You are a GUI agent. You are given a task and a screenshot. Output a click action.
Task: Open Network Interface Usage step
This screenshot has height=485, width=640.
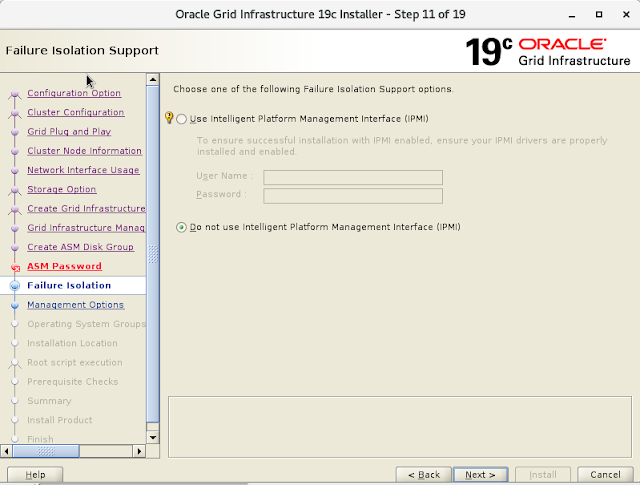point(83,170)
